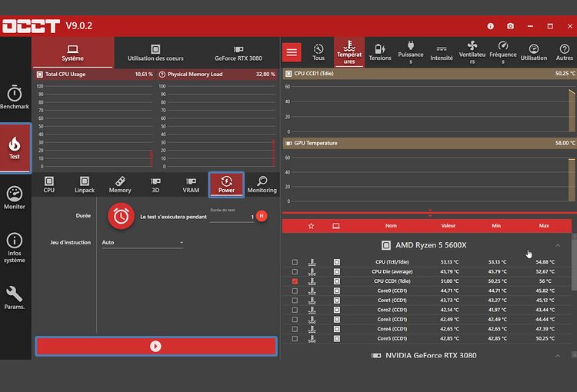Select the VRAM test type
Viewport: 577px width, 392px height.
click(191, 184)
